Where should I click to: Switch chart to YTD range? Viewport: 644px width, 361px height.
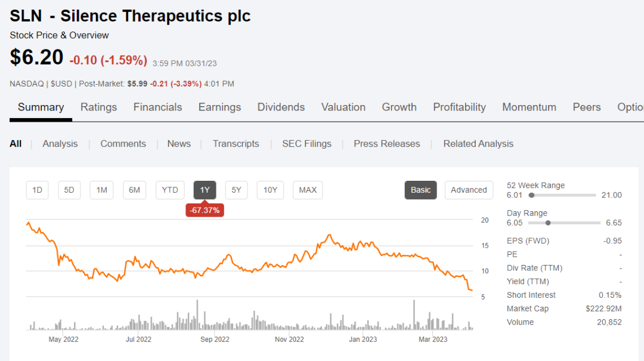tap(170, 190)
